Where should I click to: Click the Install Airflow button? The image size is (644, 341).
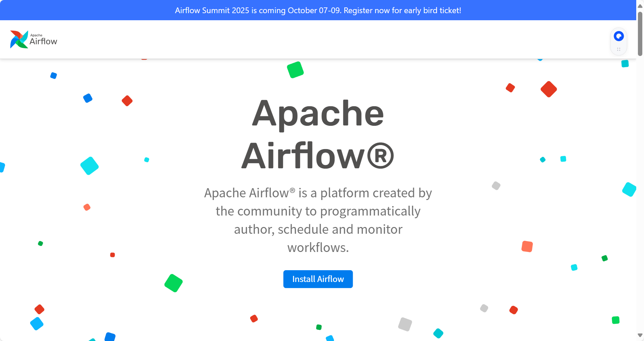(318, 279)
